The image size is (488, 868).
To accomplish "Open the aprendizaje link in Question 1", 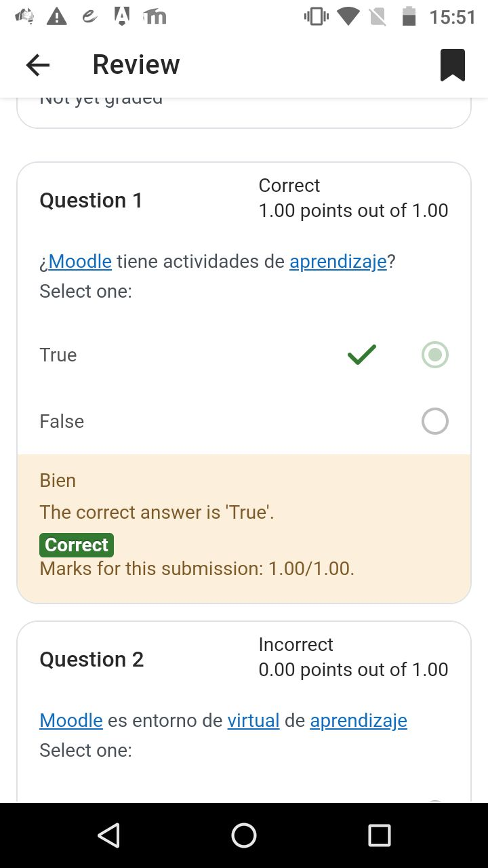I will [338, 261].
